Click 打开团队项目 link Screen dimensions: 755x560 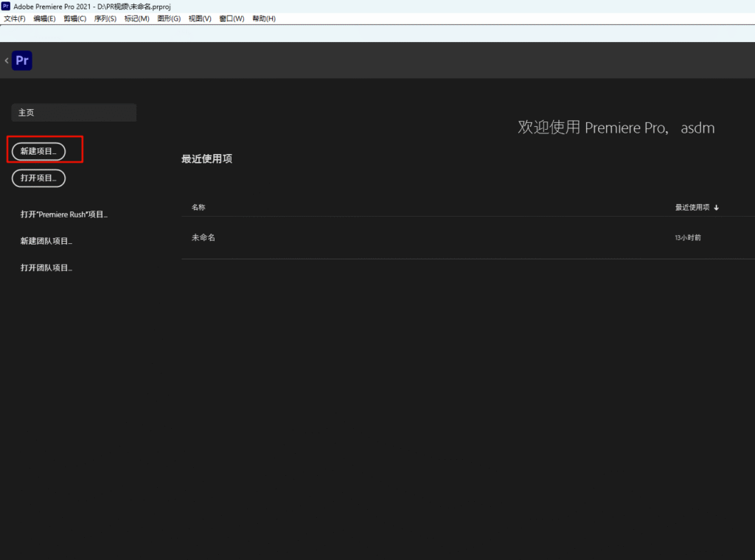point(46,267)
